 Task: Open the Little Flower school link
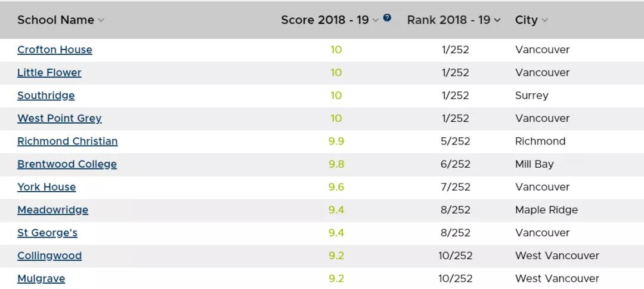(x=49, y=73)
